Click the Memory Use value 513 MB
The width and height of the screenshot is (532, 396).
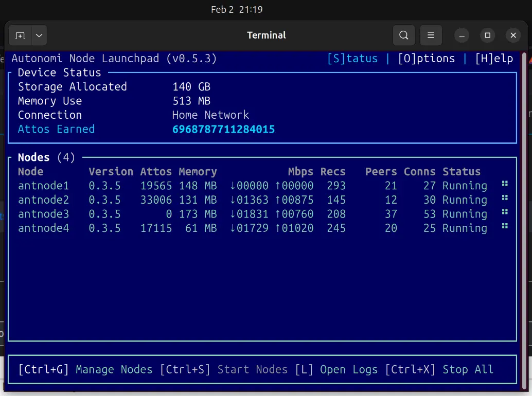(191, 101)
